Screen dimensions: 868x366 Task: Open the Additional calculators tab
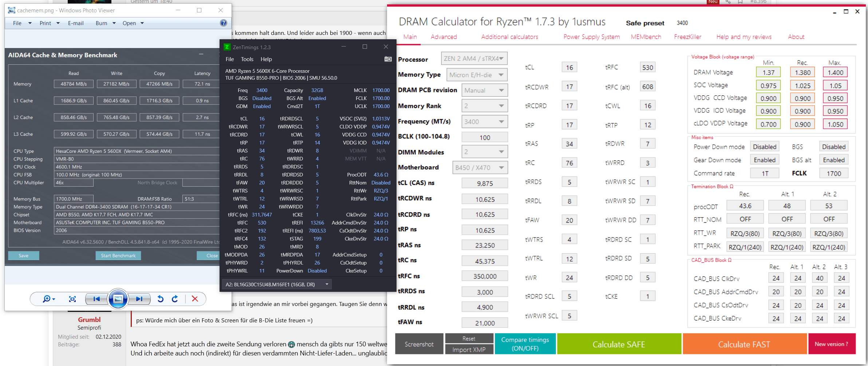coord(509,37)
